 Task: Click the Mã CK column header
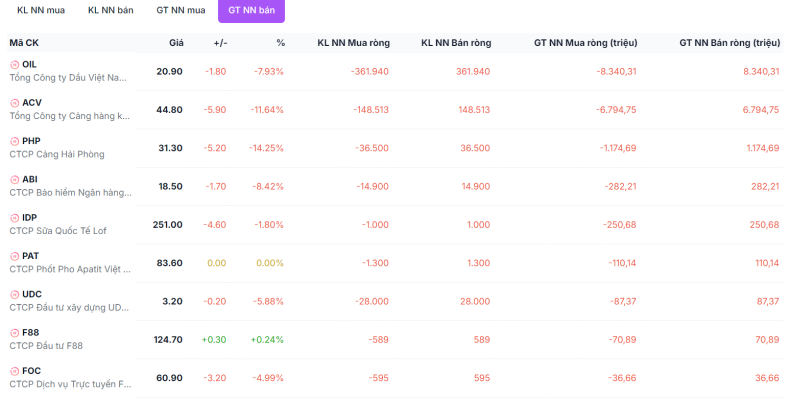24,43
